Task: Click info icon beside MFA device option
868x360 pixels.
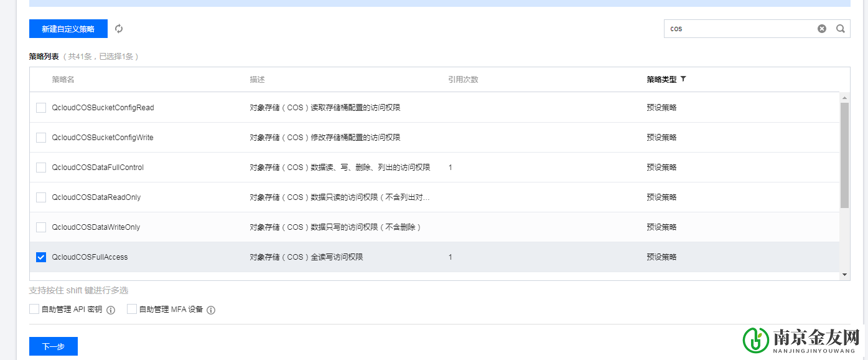Action: 211,310
